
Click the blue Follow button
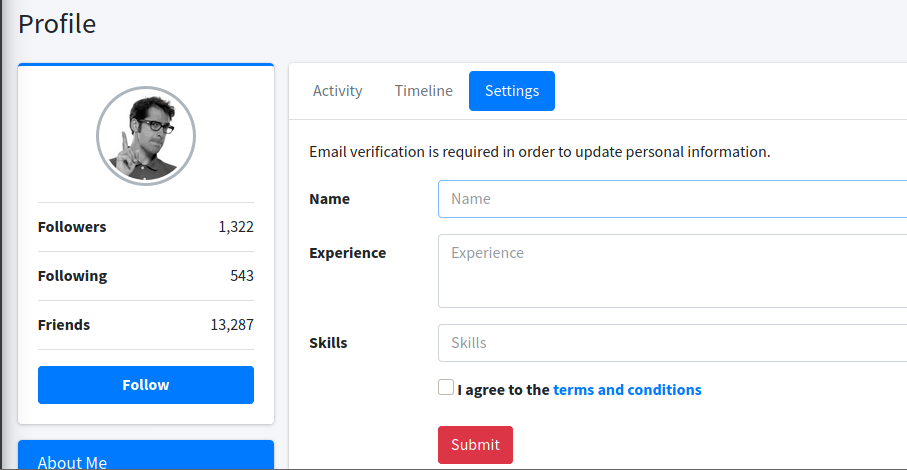coord(146,385)
